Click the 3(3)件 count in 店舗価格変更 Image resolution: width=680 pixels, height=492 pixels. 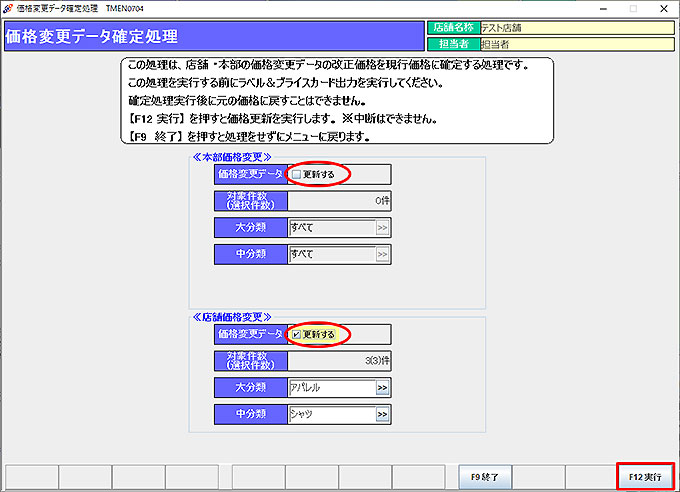[x=339, y=361]
